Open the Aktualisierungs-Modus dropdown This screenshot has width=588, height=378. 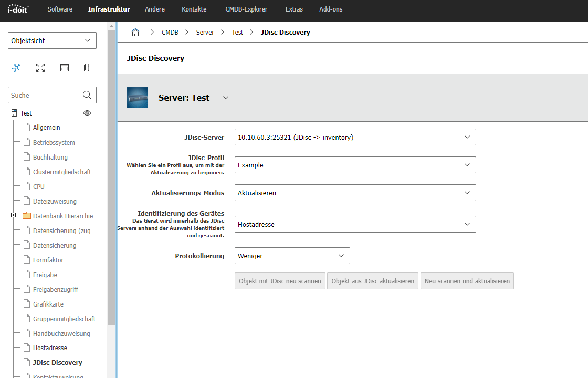[355, 193]
